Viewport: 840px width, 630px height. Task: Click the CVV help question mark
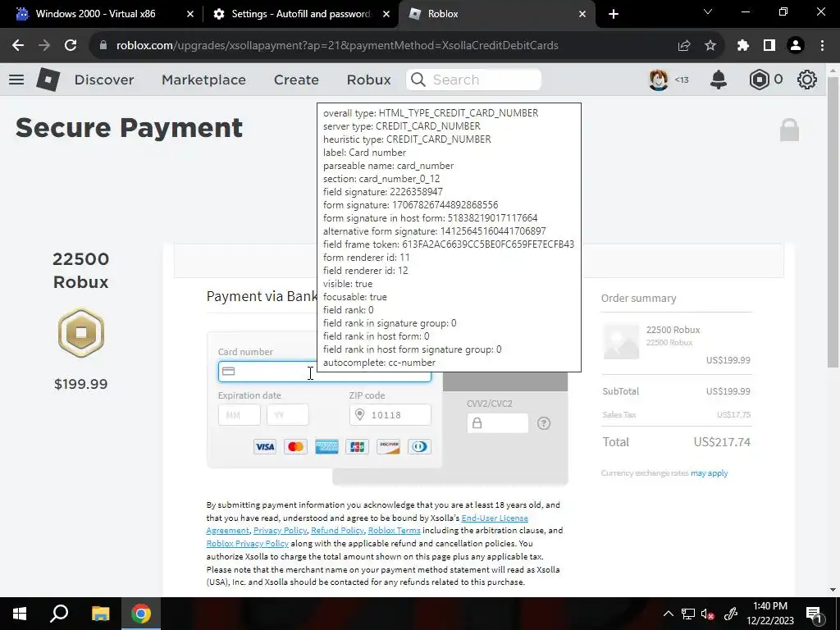(x=544, y=423)
